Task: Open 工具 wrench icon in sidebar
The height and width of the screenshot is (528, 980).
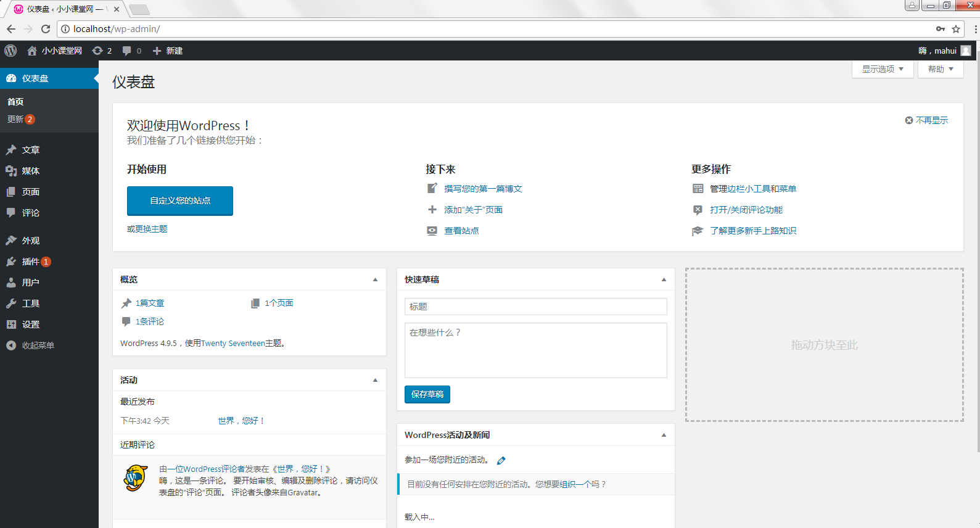Action: click(x=11, y=303)
